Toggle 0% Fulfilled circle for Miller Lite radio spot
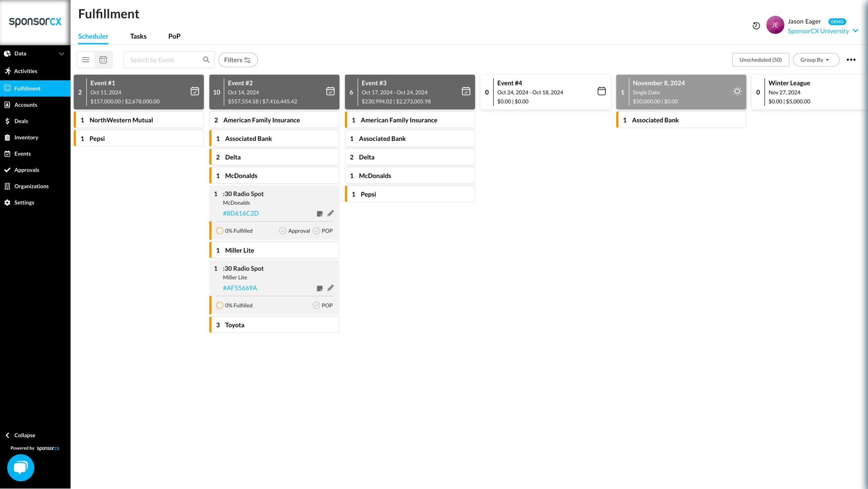Screen dimensions: 868x489 (220, 305)
